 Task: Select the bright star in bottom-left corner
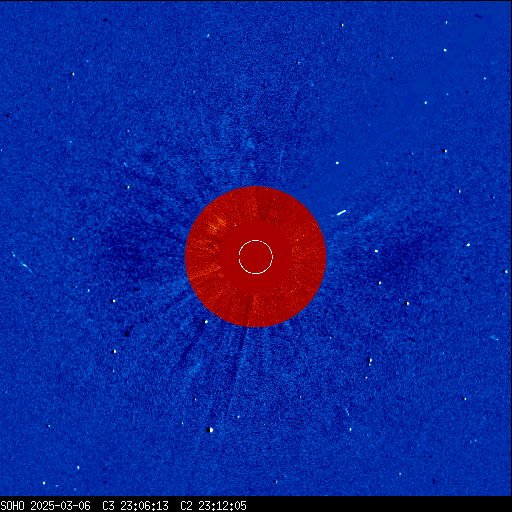[44, 483]
